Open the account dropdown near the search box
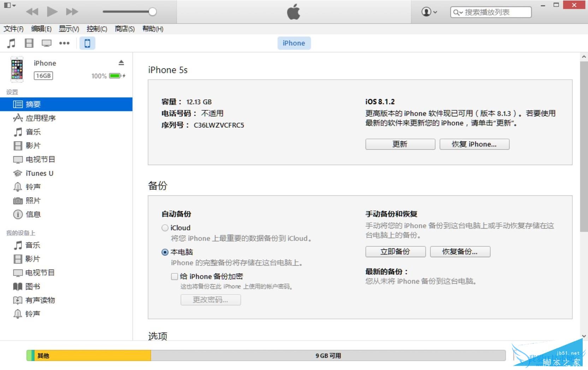The width and height of the screenshot is (588, 370). coord(428,12)
